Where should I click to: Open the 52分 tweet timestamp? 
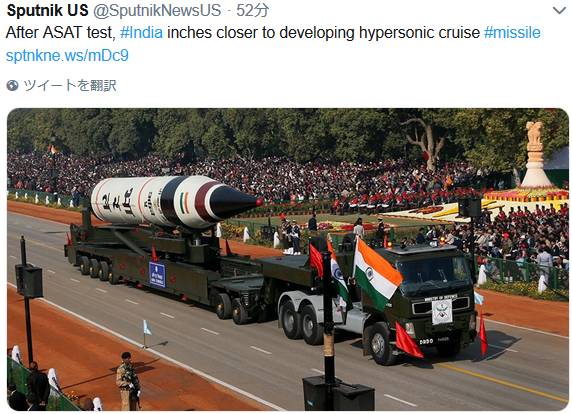252,11
